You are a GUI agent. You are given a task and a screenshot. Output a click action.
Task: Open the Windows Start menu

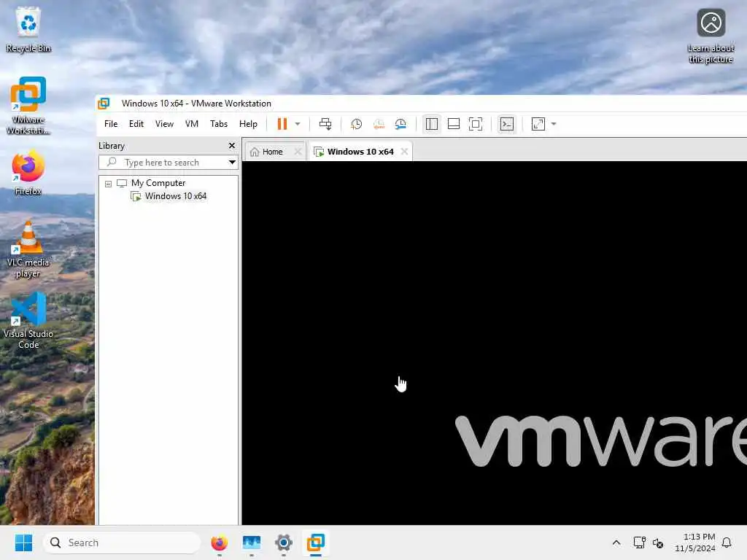(x=23, y=542)
